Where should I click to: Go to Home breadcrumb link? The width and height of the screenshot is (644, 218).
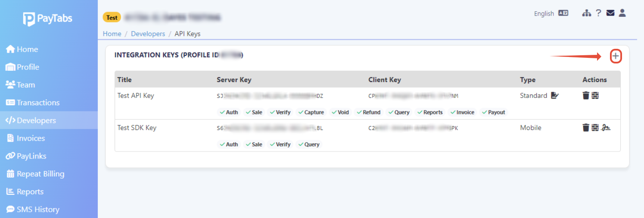[112, 34]
